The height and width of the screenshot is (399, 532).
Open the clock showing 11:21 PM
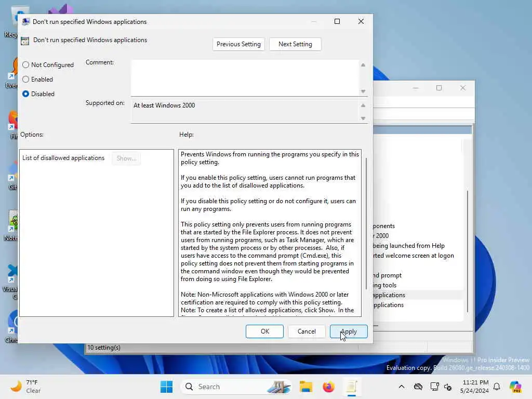click(475, 387)
